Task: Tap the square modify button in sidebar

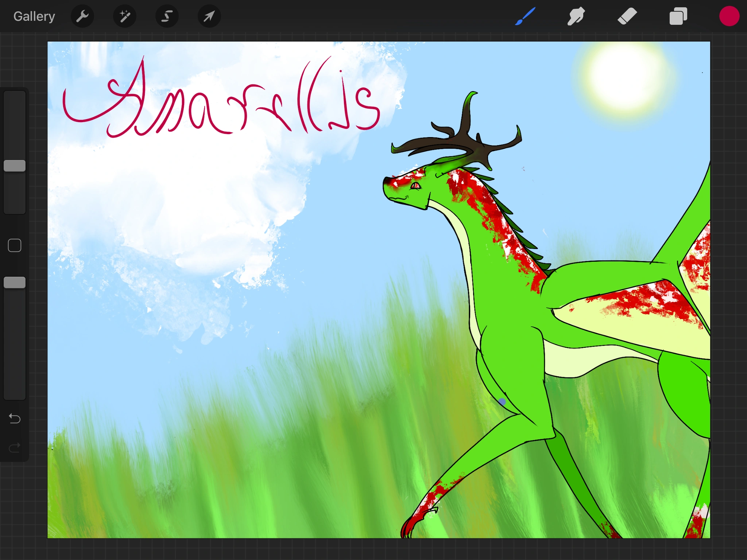Action: point(15,245)
